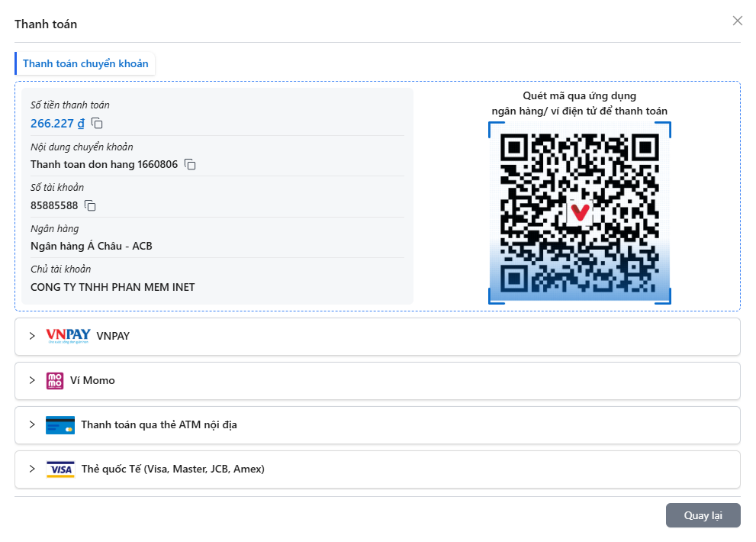756x542 pixels.
Task: Click the VNPAY logo icon
Action: click(x=68, y=336)
